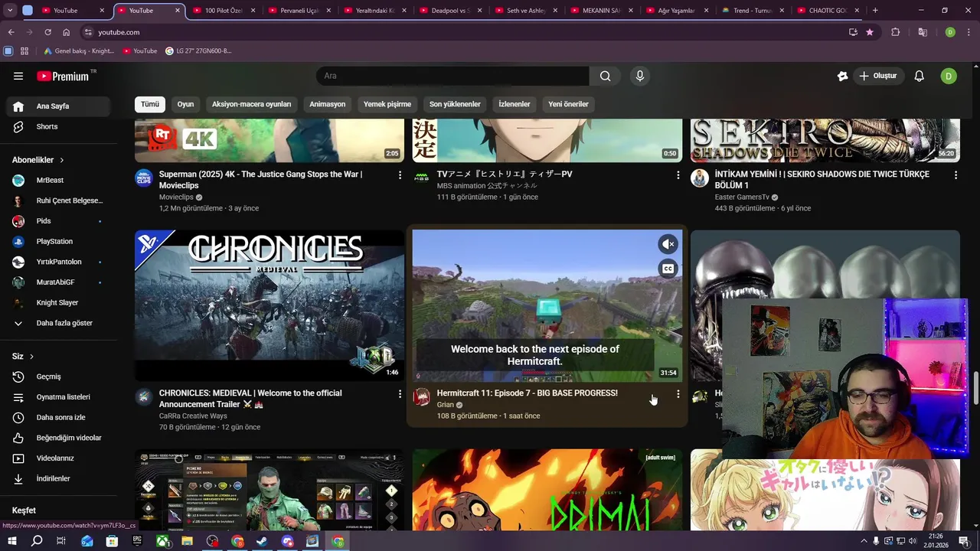Unmute the Hermitcraft video preview

click(668, 244)
